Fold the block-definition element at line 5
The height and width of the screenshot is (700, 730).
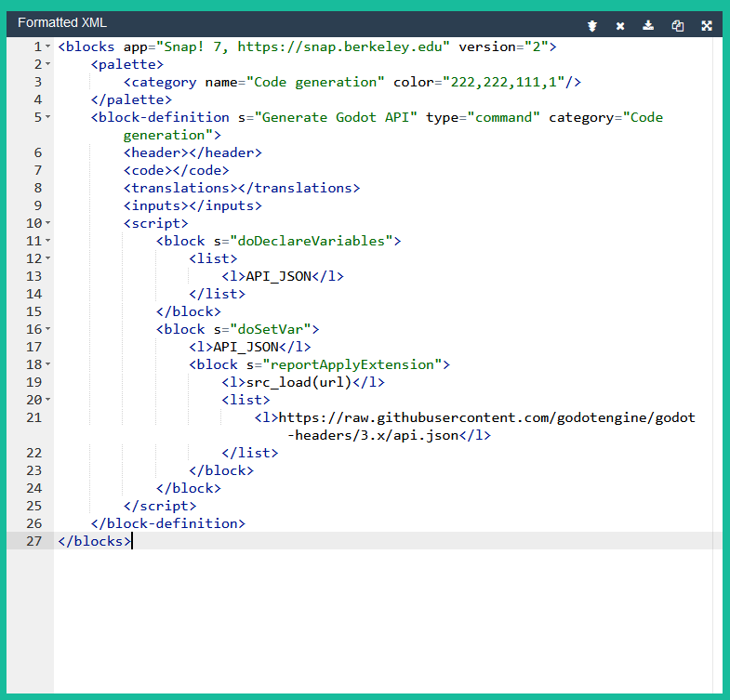pyautogui.click(x=48, y=117)
